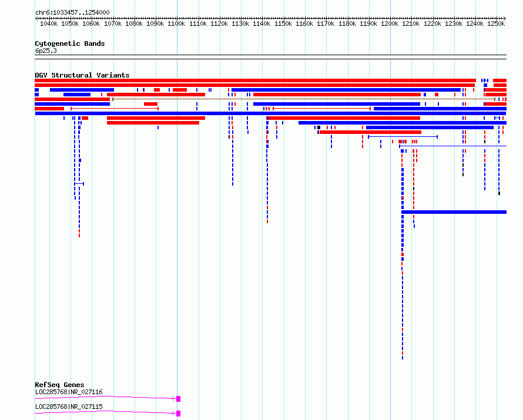Click the long brown variant line with end caps

point(304,99)
